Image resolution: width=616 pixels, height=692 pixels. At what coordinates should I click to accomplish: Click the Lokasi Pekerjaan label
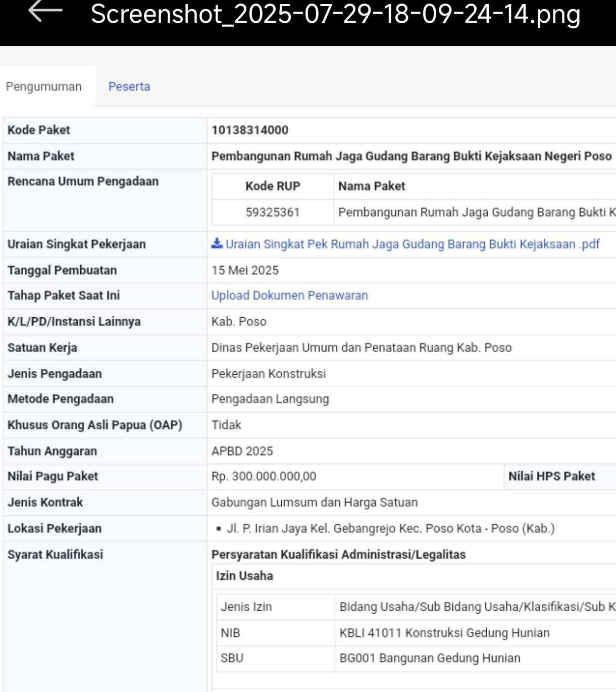click(x=55, y=528)
